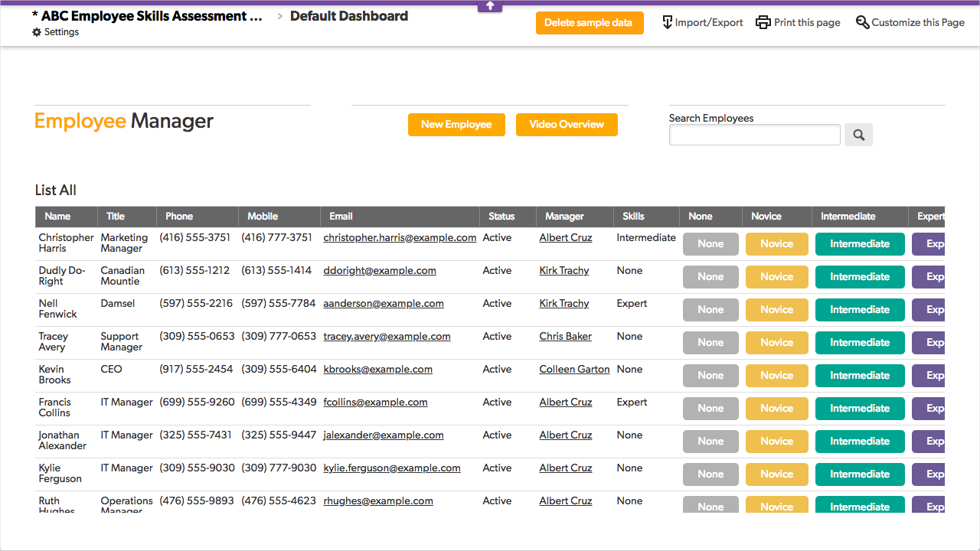Click the Import/Export icon
The height and width of the screenshot is (551, 980).
click(x=667, y=22)
